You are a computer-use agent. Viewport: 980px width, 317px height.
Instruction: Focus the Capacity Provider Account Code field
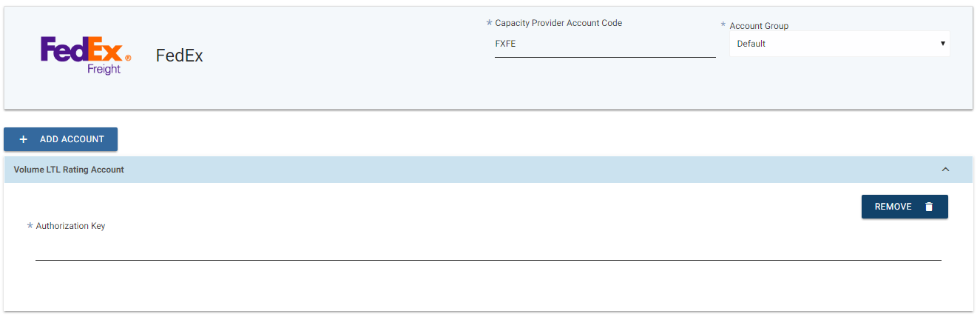pyautogui.click(x=605, y=44)
